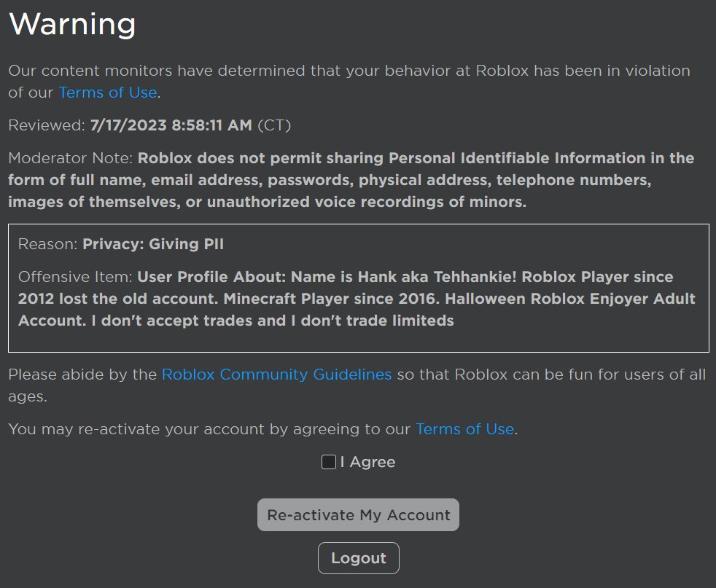
Task: Click the Offensive Item label
Action: [x=75, y=277]
